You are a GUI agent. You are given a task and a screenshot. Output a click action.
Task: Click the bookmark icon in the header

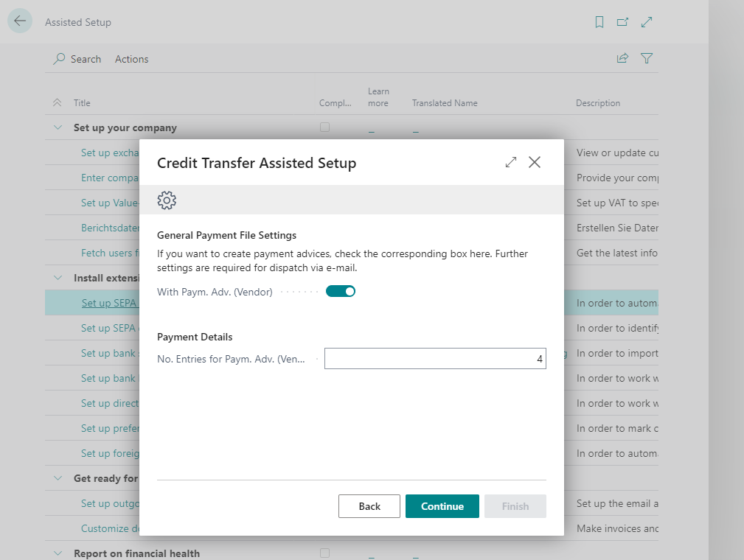point(599,22)
